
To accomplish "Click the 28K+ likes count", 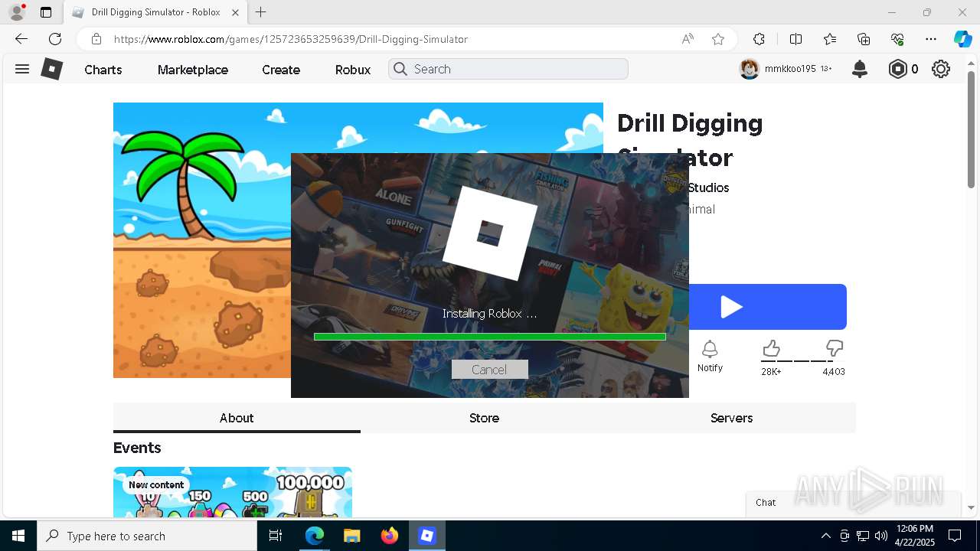I will click(x=771, y=372).
